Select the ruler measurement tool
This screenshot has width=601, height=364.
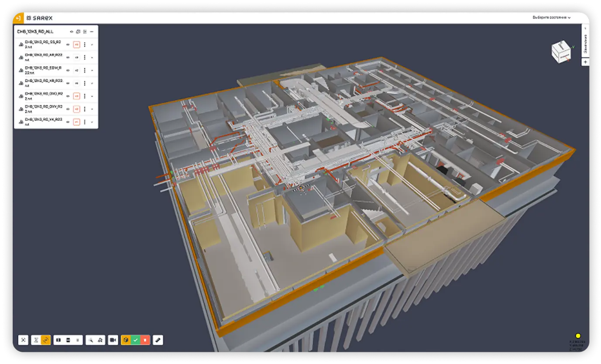158,340
